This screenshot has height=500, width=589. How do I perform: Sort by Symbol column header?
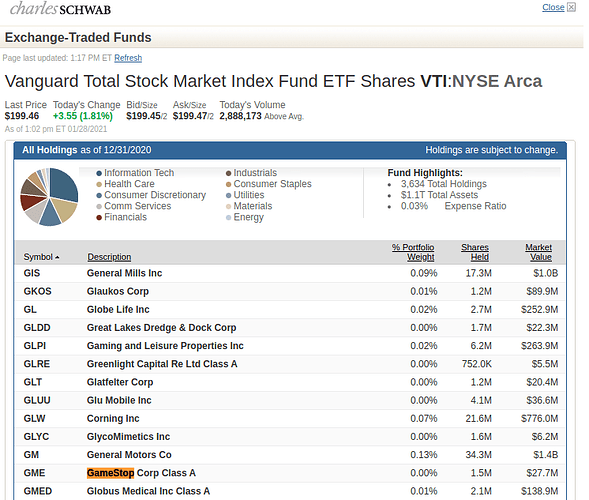point(38,257)
